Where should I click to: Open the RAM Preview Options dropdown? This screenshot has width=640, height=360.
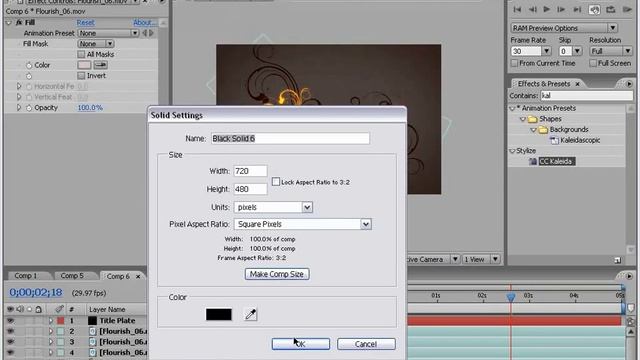pos(564,28)
